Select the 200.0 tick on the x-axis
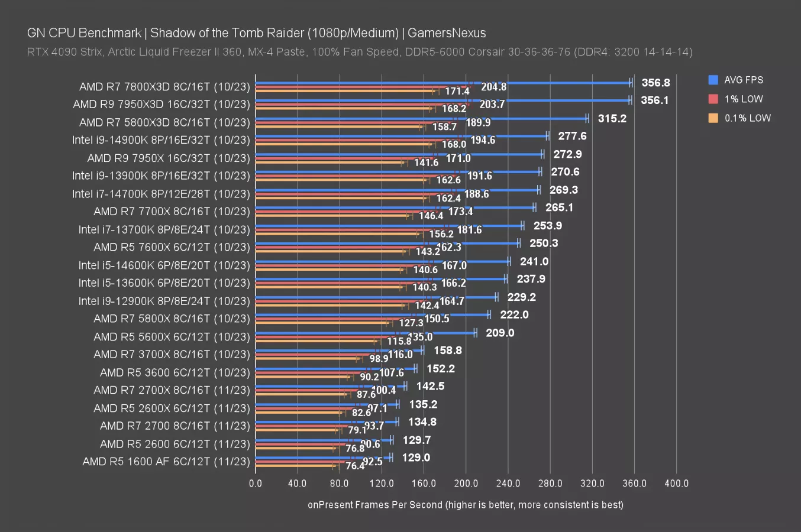 [x=466, y=483]
